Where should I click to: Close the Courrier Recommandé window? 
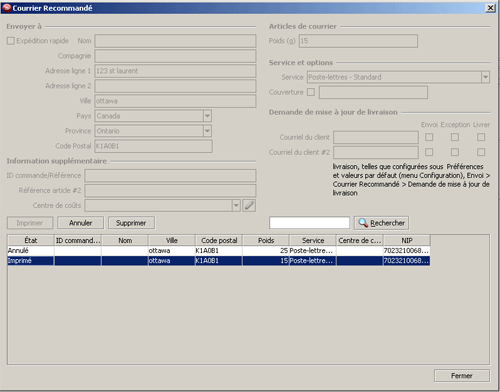coord(490,8)
